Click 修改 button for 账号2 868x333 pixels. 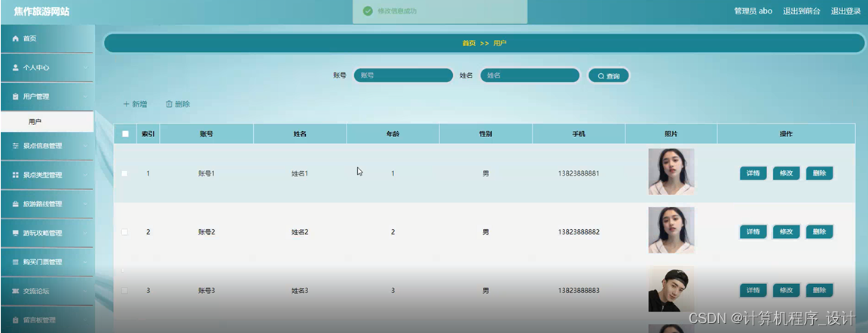pyautogui.click(x=786, y=232)
